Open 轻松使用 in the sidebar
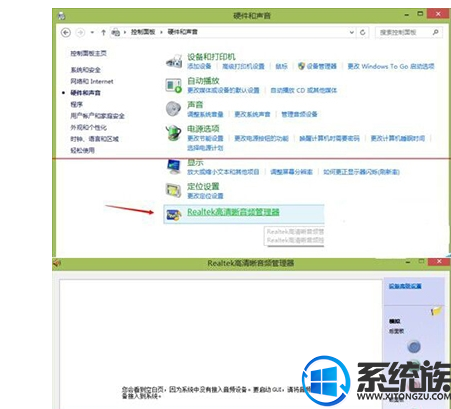This screenshot has width=451, height=409. (x=82, y=150)
